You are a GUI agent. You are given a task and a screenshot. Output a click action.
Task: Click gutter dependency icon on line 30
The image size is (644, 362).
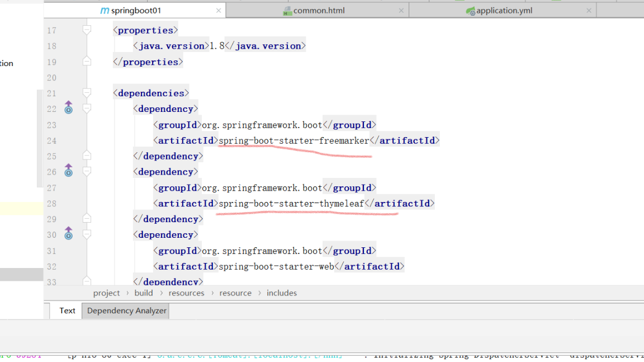coord(69,233)
